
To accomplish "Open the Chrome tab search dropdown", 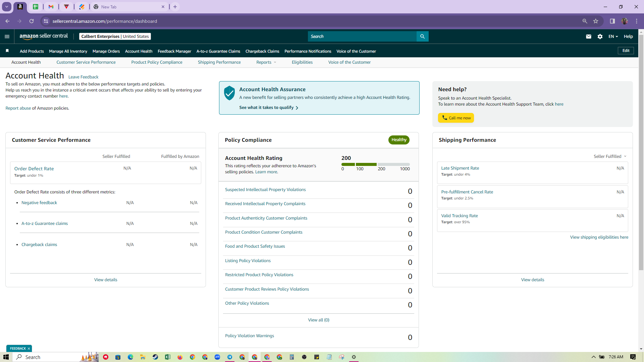I will pyautogui.click(x=6, y=7).
